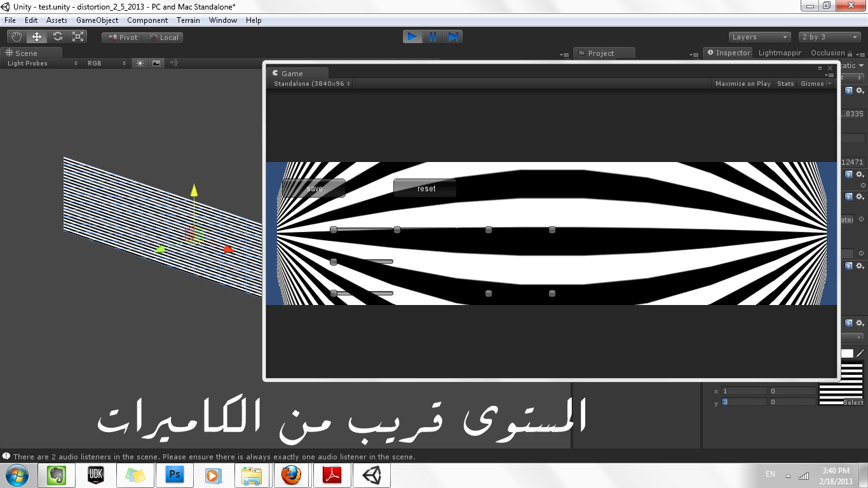Click the white color swatch in Inspector

[x=847, y=353]
